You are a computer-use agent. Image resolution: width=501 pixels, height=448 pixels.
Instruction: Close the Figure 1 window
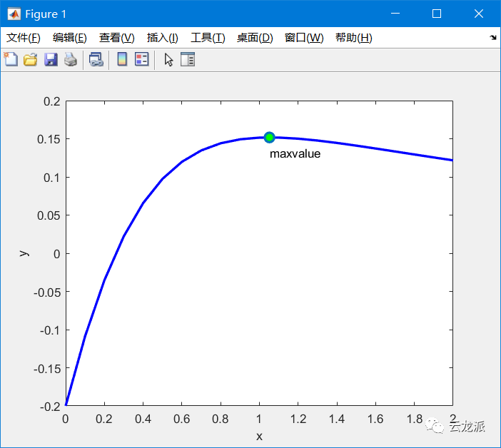[x=479, y=14]
